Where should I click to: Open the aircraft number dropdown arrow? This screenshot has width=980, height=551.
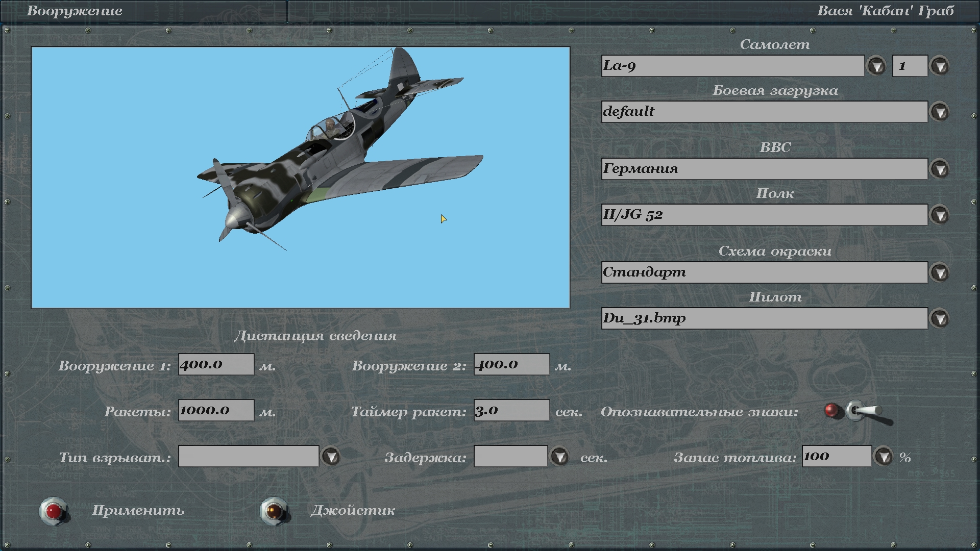[940, 66]
